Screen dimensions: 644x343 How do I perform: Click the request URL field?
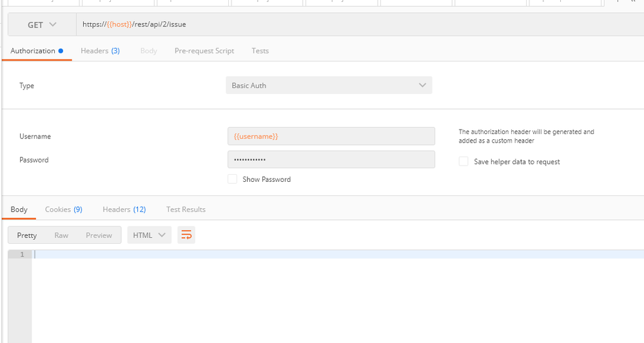tap(360, 24)
